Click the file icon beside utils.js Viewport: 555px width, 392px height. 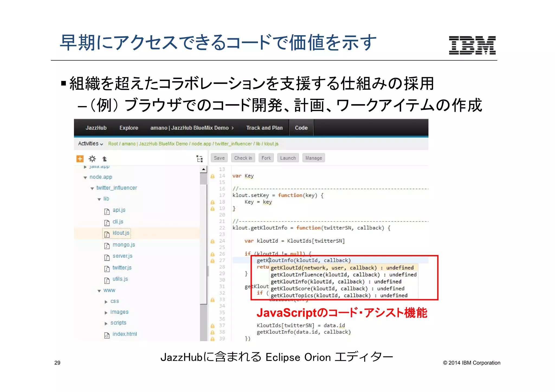[x=107, y=280]
